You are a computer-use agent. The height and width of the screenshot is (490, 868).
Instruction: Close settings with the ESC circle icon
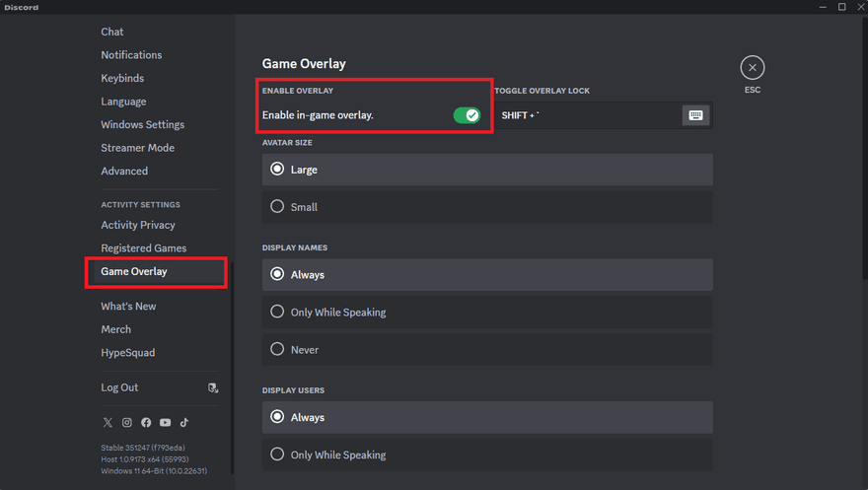click(x=753, y=68)
